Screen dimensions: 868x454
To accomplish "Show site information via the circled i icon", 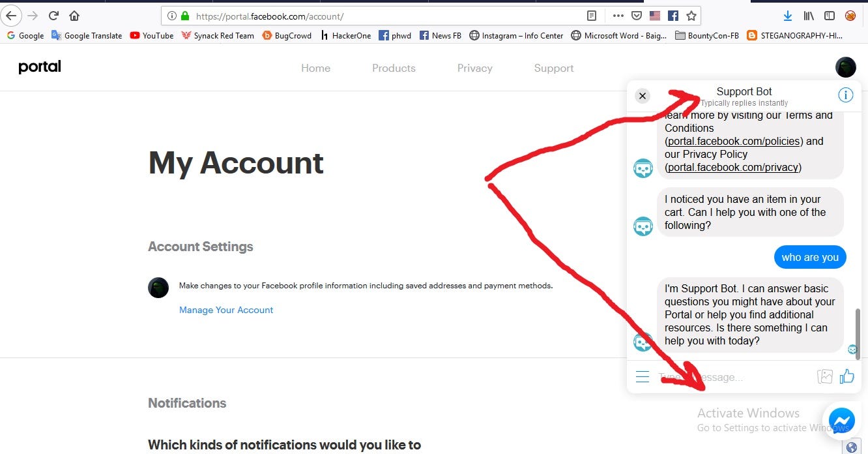I will pos(172,16).
